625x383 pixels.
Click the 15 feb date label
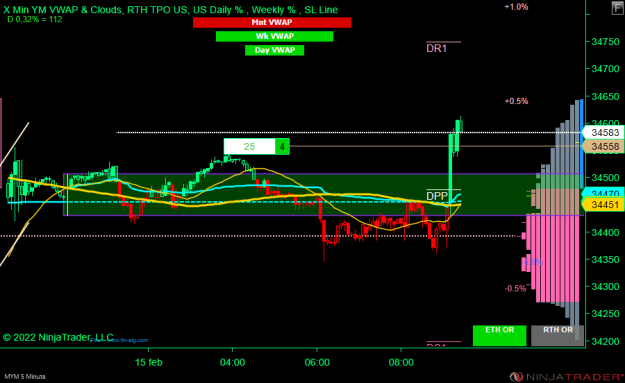point(149,362)
